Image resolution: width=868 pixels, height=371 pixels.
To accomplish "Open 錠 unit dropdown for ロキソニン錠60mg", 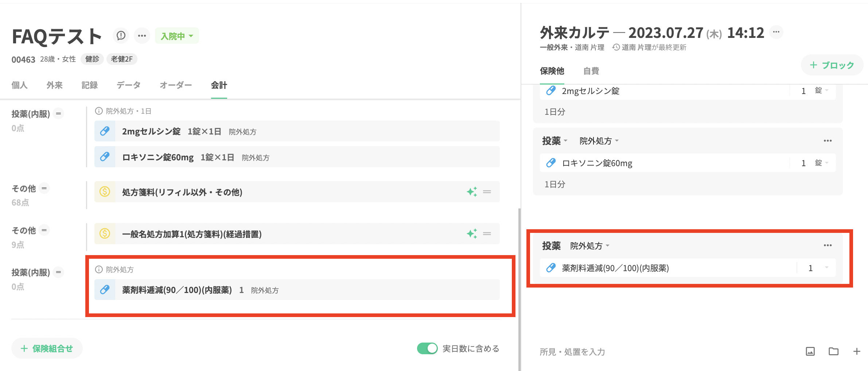I will coord(822,163).
